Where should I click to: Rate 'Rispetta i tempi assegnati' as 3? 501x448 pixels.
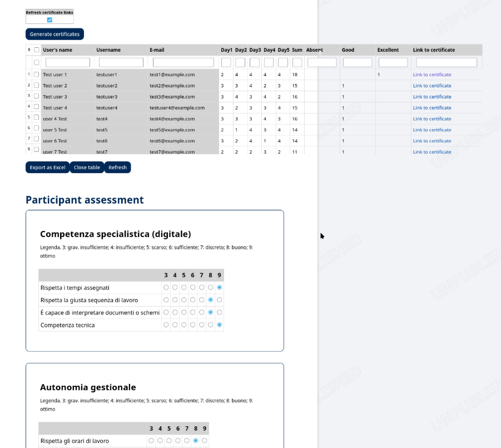click(x=166, y=288)
